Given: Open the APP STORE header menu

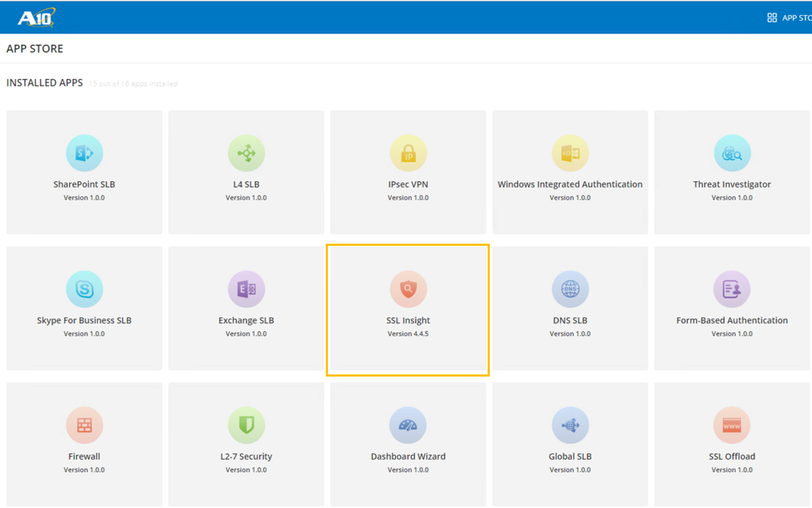Looking at the screenshot, I should tap(789, 18).
